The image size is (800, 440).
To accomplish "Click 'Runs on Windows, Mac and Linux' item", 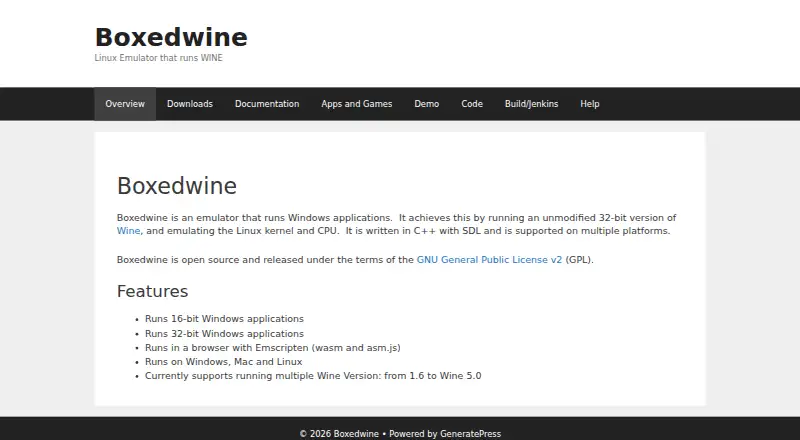I will 223,361.
